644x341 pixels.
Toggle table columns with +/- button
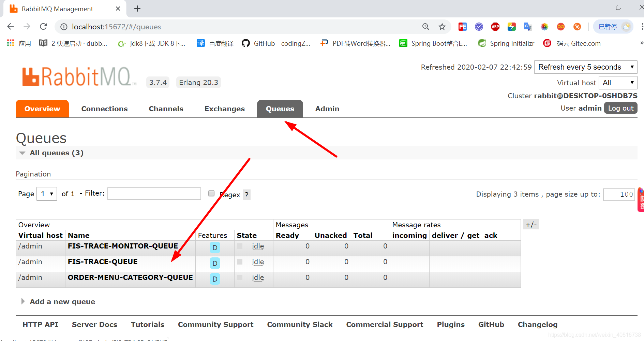tap(531, 225)
